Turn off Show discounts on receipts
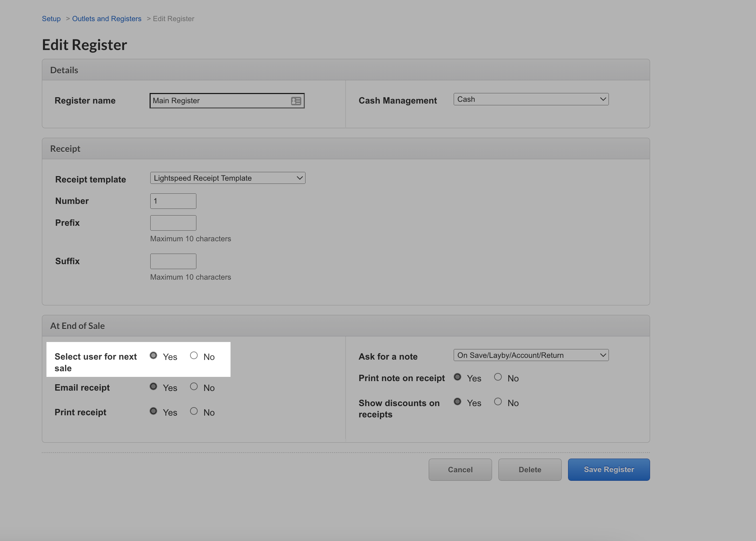The image size is (756, 541). click(x=498, y=401)
